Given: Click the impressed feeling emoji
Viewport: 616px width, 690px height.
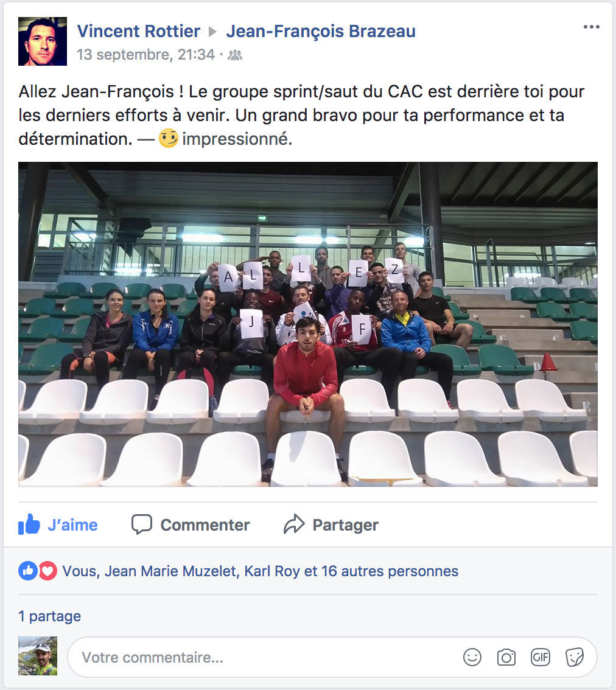Looking at the screenshot, I should click(x=168, y=138).
